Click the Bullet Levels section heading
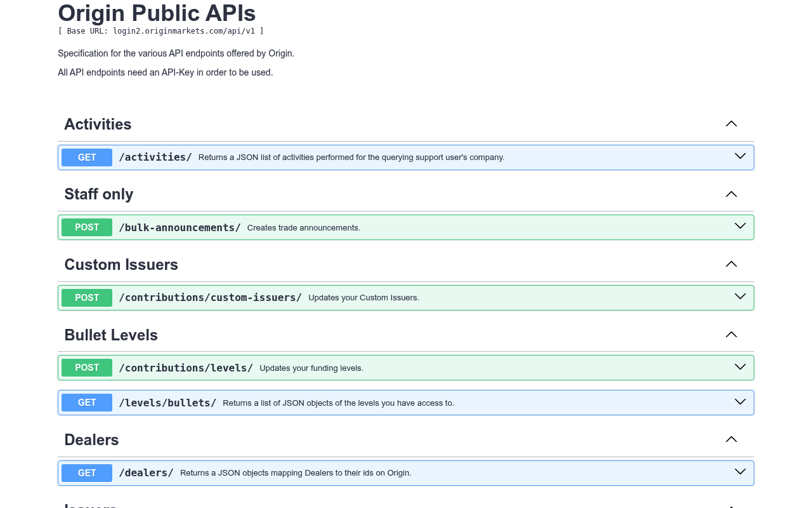Screen dimensions: 812x508 [111, 335]
